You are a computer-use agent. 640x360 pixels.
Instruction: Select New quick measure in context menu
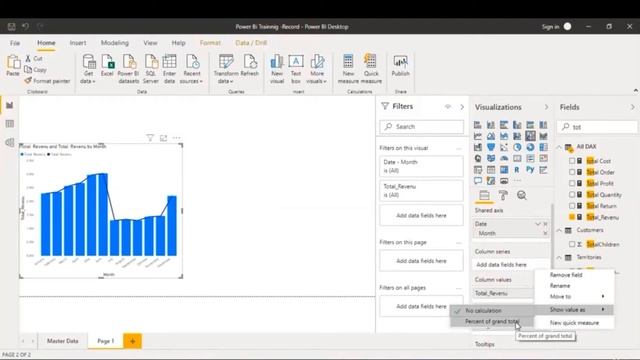(574, 323)
